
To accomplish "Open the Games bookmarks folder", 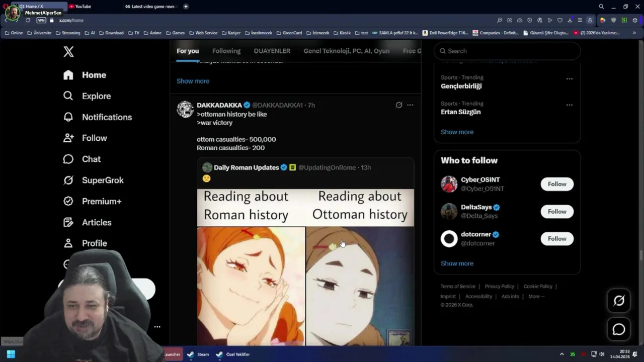I will (x=175, y=33).
